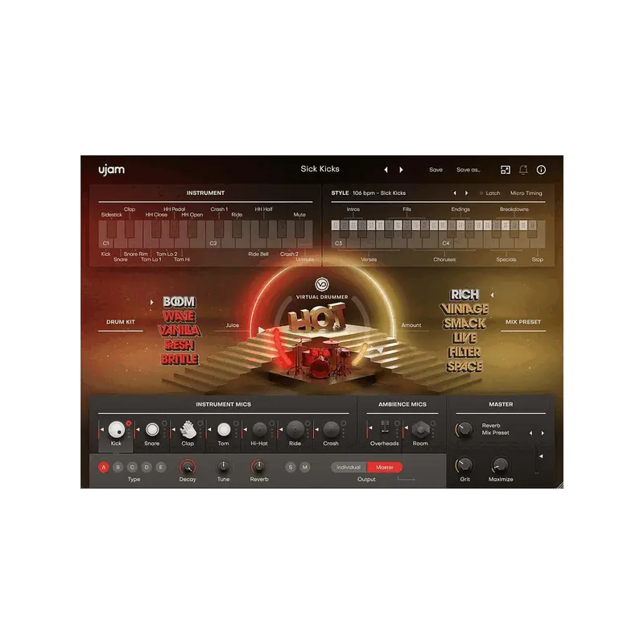Toggle the Clap mic indicator circle
The width and height of the screenshot is (644, 644).
tap(200, 423)
